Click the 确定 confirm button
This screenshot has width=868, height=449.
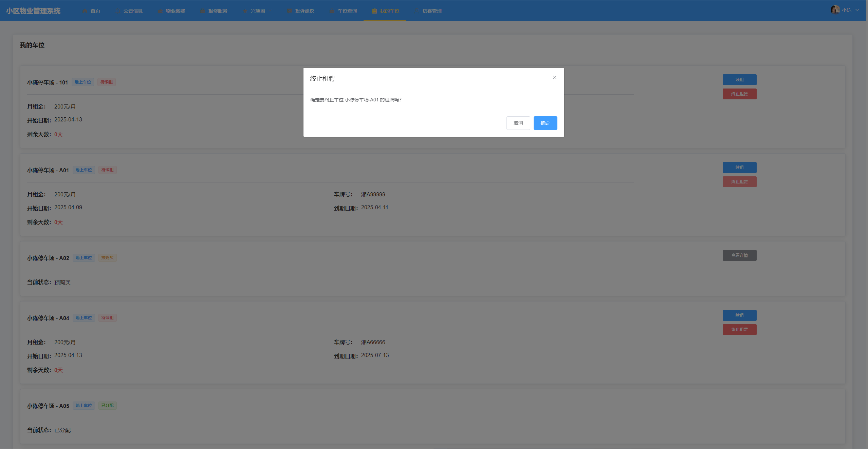(545, 123)
